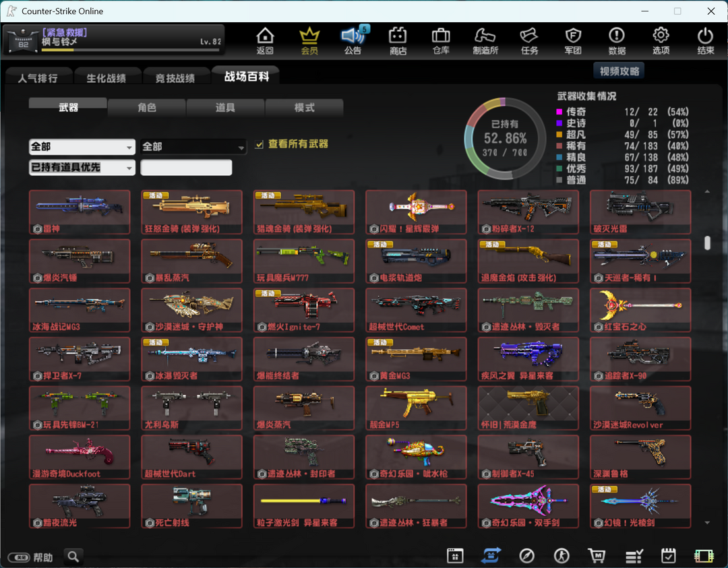Screen dimensions: 728x568
Task: Open the 制造所 crafting icon
Action: pos(485,40)
